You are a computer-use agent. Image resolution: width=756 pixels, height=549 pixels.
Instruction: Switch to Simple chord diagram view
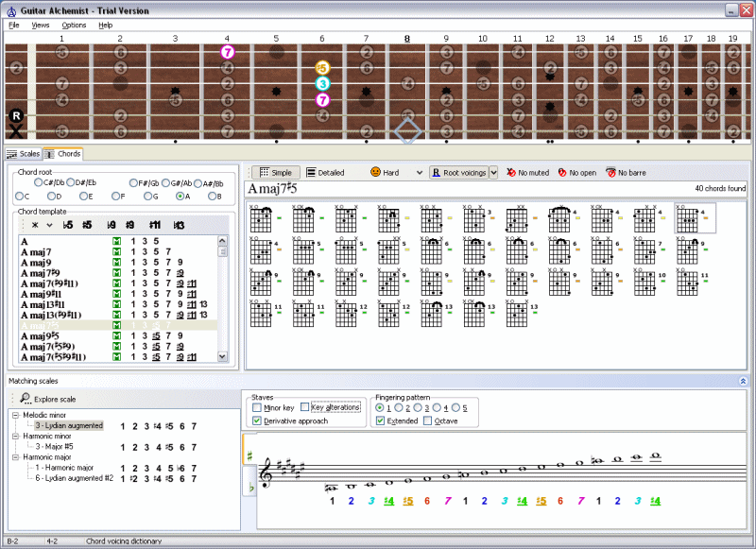274,173
